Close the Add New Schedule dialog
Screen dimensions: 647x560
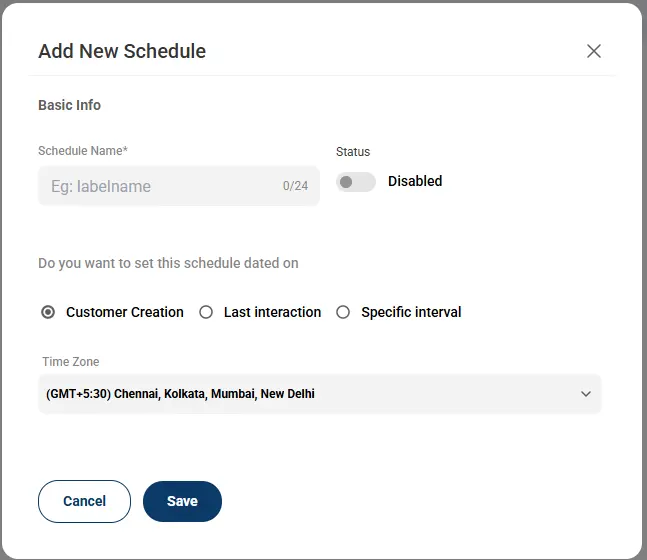[594, 51]
